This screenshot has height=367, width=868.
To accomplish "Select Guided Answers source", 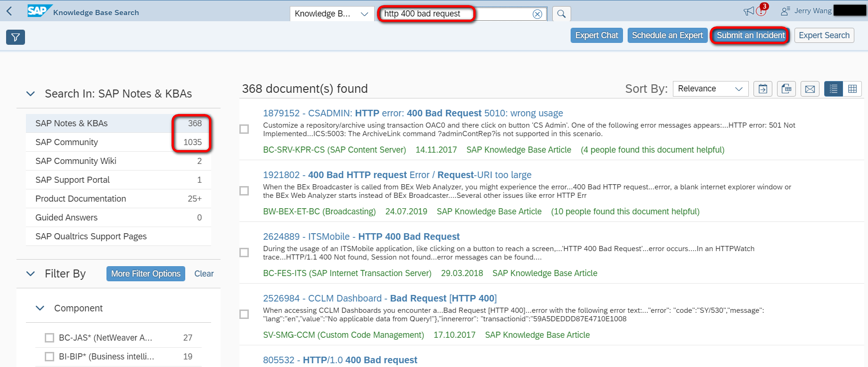I will tap(118, 218).
